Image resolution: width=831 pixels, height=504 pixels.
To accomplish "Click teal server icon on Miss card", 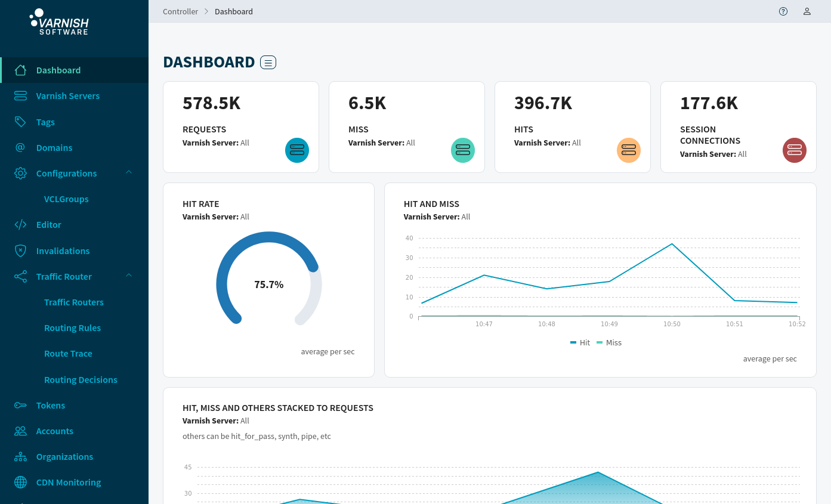I will [463, 150].
